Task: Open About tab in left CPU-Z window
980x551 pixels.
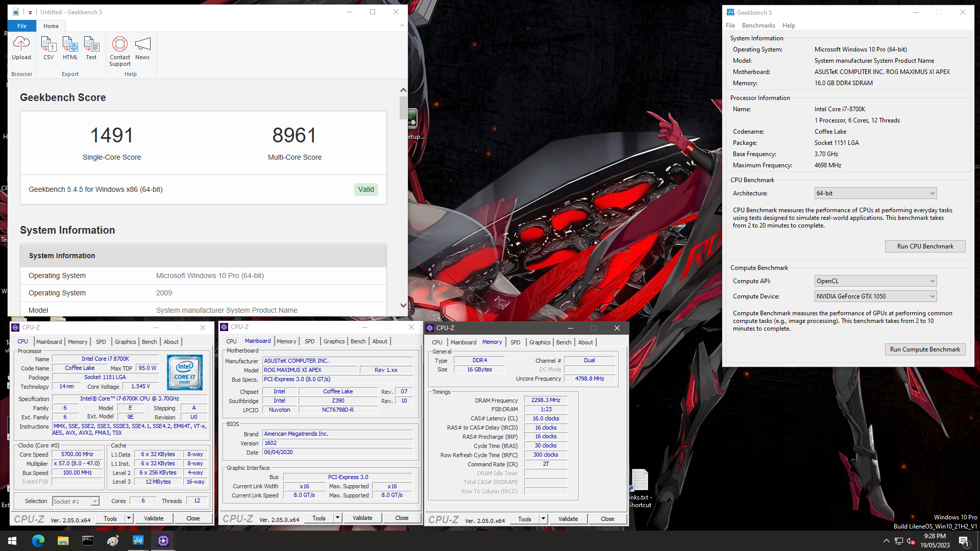Action: coord(171,342)
